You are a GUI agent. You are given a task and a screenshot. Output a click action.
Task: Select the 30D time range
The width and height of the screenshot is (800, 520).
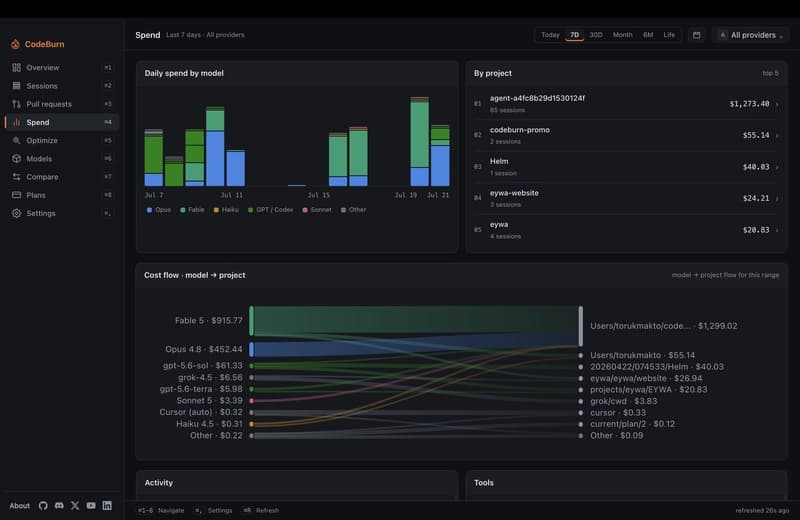coord(596,35)
